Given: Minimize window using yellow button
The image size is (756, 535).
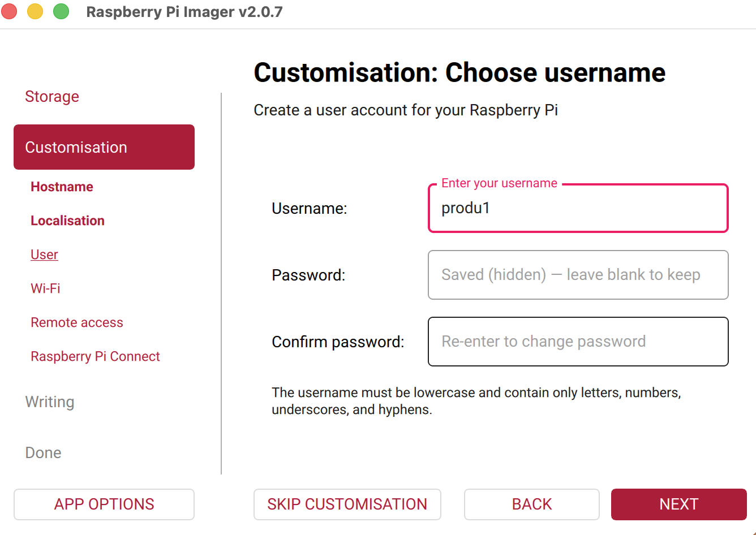Looking at the screenshot, I should (x=35, y=11).
